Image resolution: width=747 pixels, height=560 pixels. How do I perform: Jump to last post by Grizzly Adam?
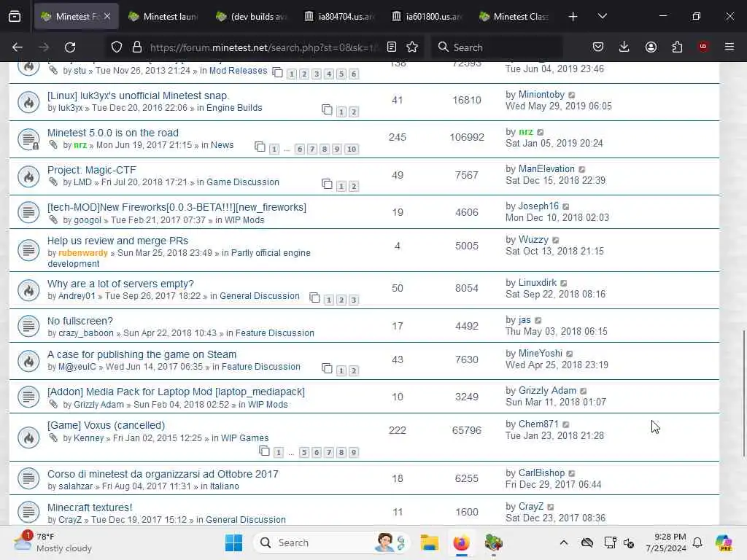coord(583,391)
